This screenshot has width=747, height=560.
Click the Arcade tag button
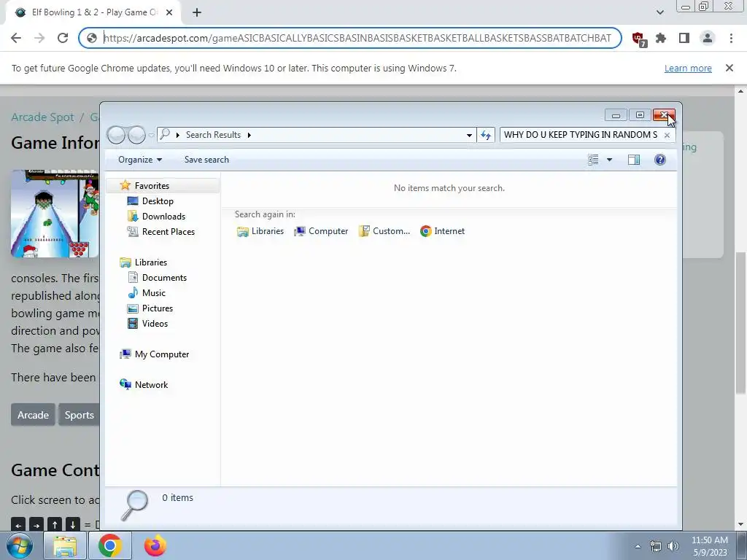[33, 415]
